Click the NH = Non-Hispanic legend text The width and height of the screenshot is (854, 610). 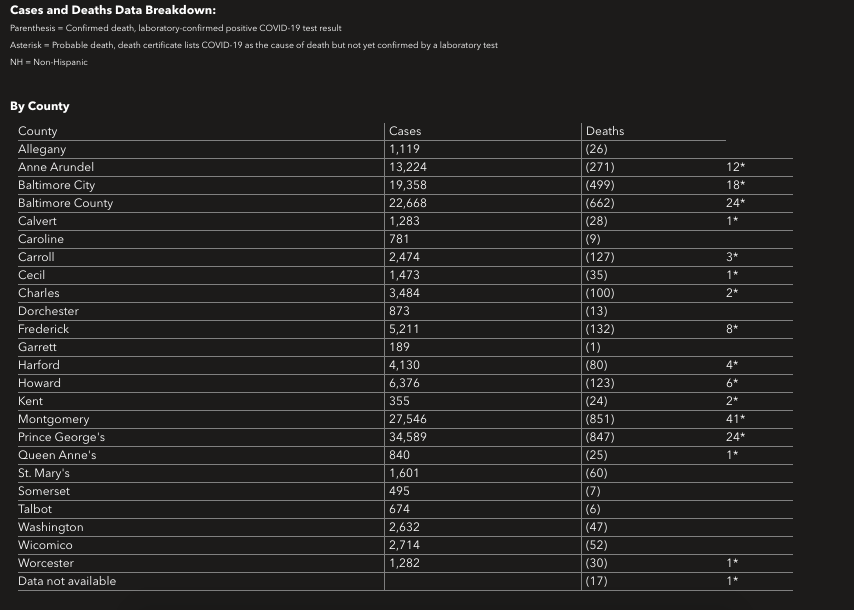pyautogui.click(x=49, y=62)
